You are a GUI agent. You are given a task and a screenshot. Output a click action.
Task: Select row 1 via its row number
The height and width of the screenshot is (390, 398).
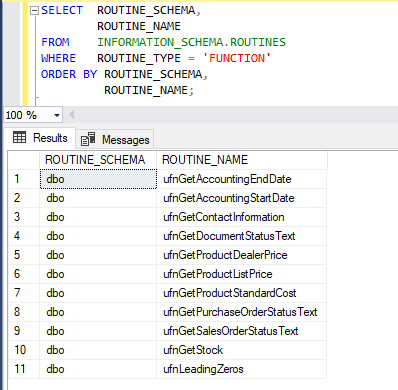[x=24, y=179]
